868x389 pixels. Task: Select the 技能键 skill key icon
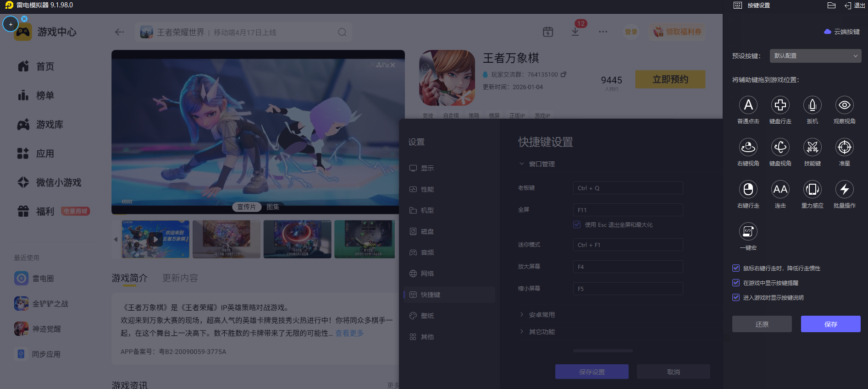coord(813,147)
